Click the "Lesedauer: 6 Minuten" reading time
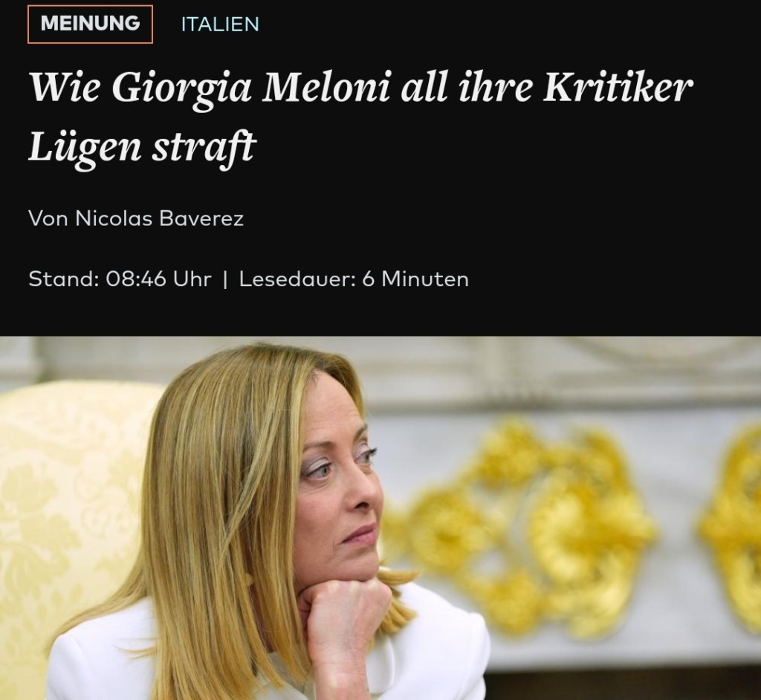The height and width of the screenshot is (700, 761). (354, 279)
